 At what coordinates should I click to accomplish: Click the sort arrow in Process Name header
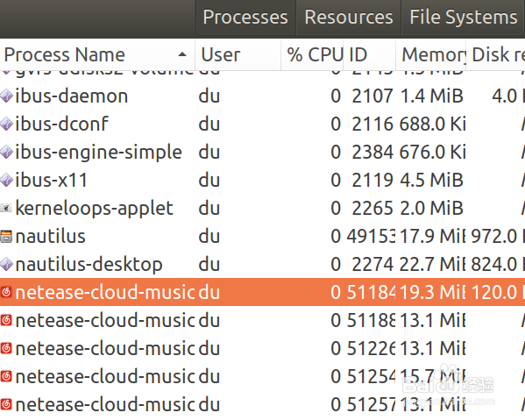click(x=182, y=54)
